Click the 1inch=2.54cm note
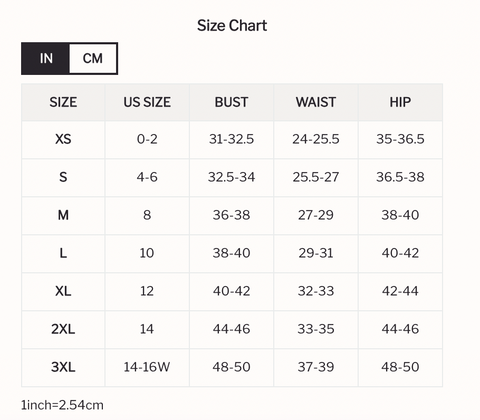Viewport: 480px width, 420px height. [62, 405]
